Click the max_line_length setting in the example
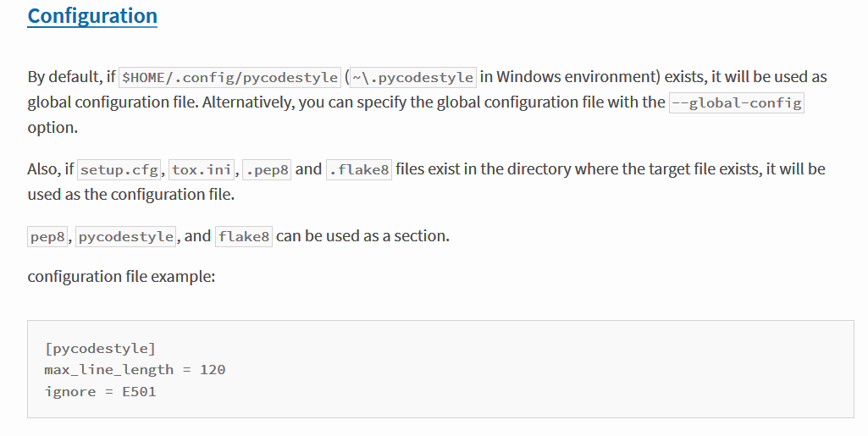This screenshot has height=436, width=868. [x=108, y=370]
